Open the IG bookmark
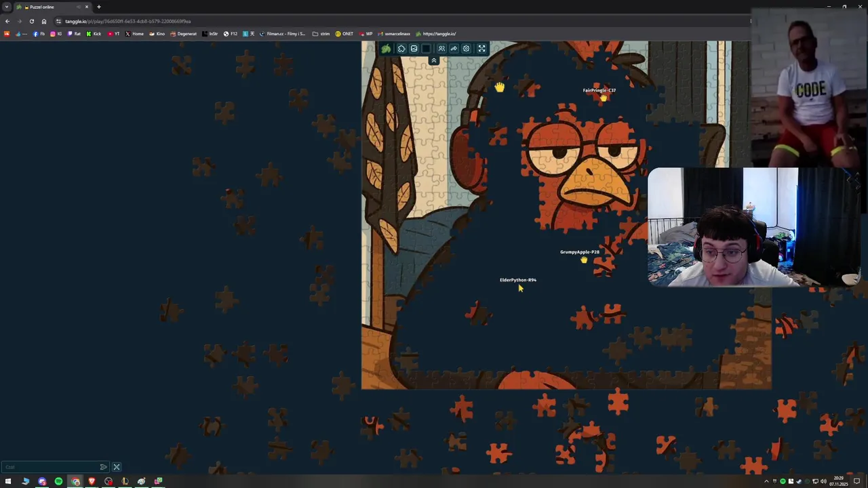The width and height of the screenshot is (868, 488). tap(56, 34)
